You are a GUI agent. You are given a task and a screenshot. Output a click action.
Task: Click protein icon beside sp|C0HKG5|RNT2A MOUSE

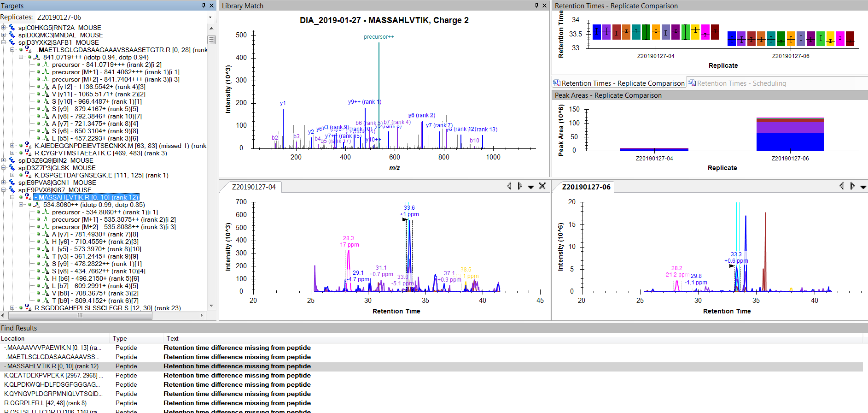12,28
